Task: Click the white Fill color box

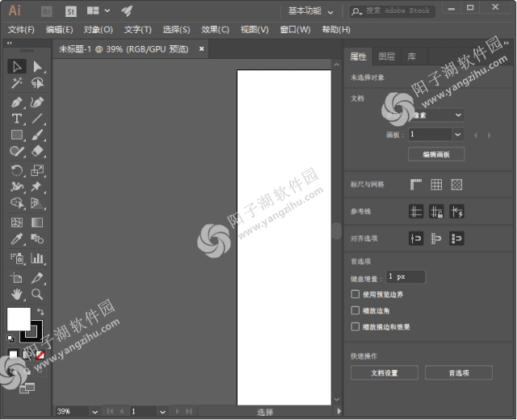Action: 19,319
